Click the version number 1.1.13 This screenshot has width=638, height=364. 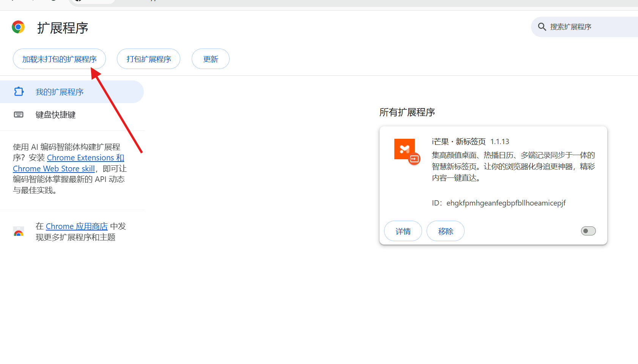pyautogui.click(x=499, y=141)
